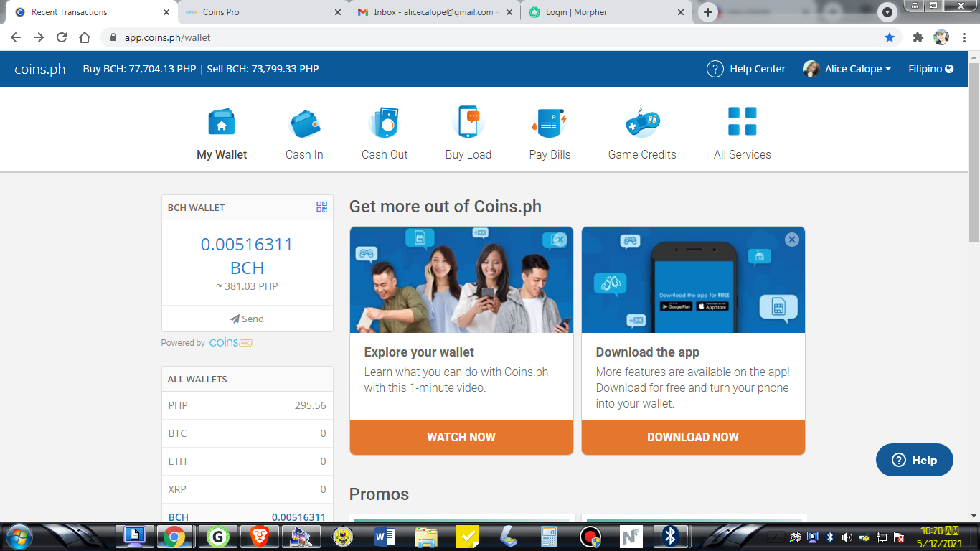Viewport: 980px width, 551px height.
Task: Open the Calculator from the taskbar
Action: [550, 537]
